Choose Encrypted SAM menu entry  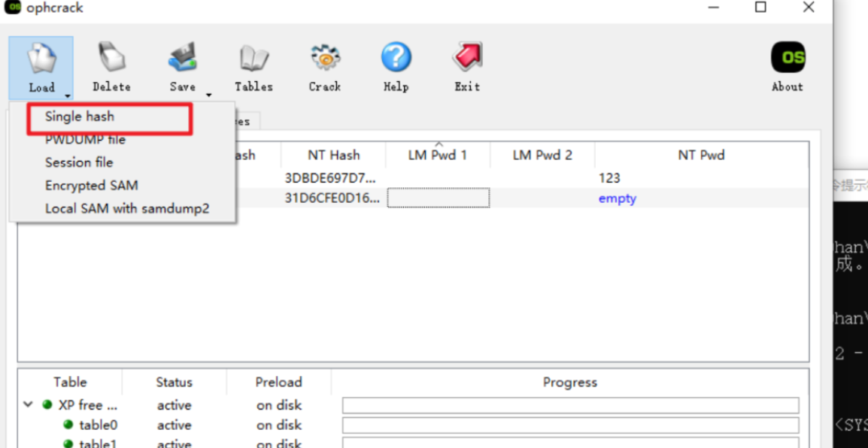point(91,185)
